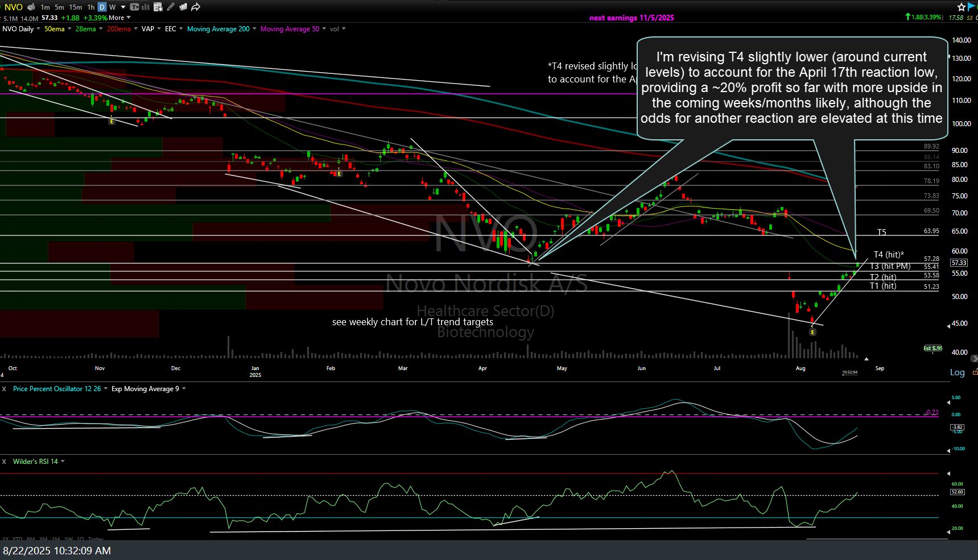Click the PPO -3.82 value tag
The image size is (978, 560).
tap(957, 427)
